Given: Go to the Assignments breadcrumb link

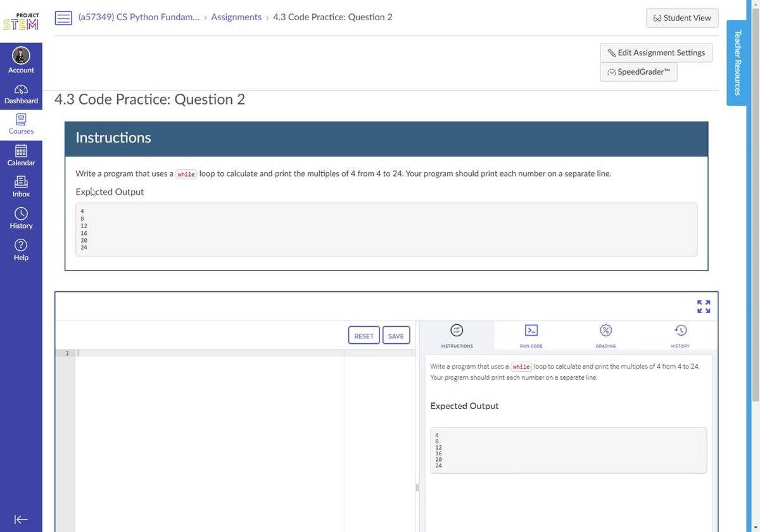Looking at the screenshot, I should 236,17.
